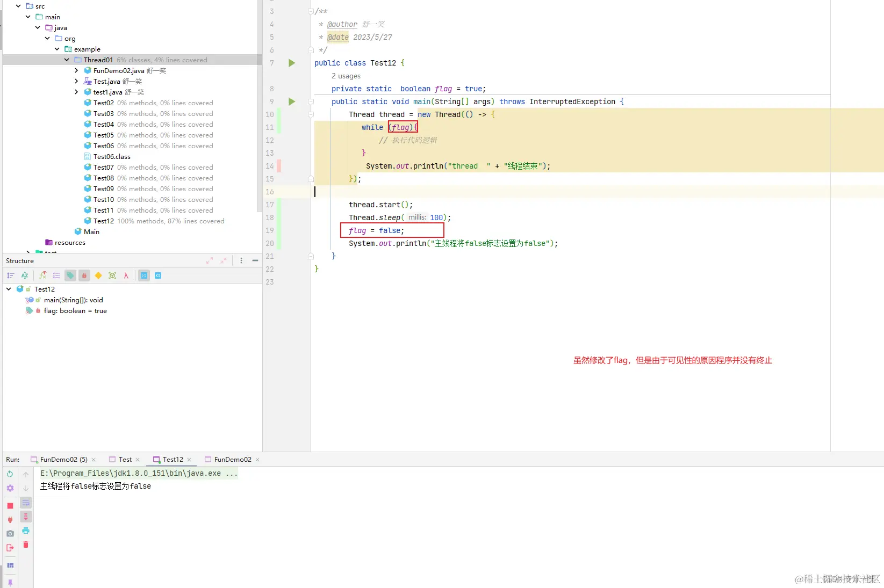The image size is (884, 588).
Task: Run the Test12 class from gutter
Action: 292,63
